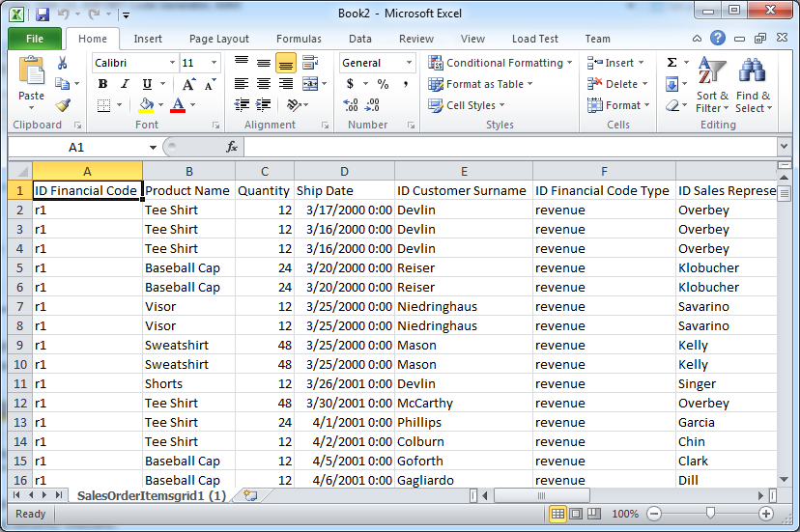Click Increase Decimal icon
Image resolution: width=800 pixels, height=532 pixels.
(351, 105)
